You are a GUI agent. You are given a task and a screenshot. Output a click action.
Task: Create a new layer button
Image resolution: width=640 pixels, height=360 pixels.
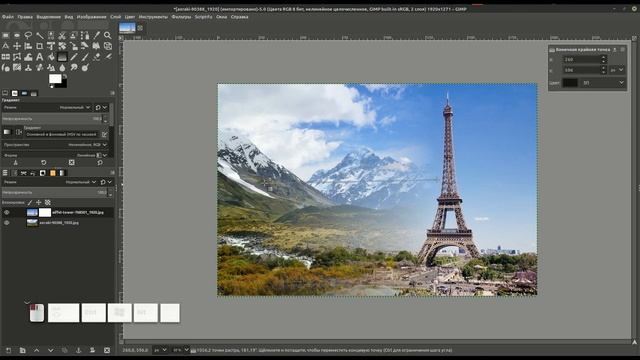(9, 350)
